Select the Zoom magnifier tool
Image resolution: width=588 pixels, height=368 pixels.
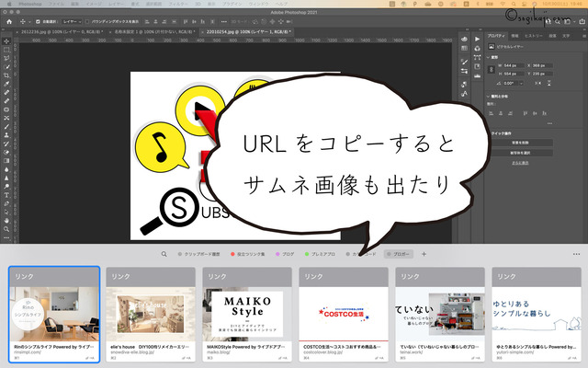pyautogui.click(x=6, y=229)
